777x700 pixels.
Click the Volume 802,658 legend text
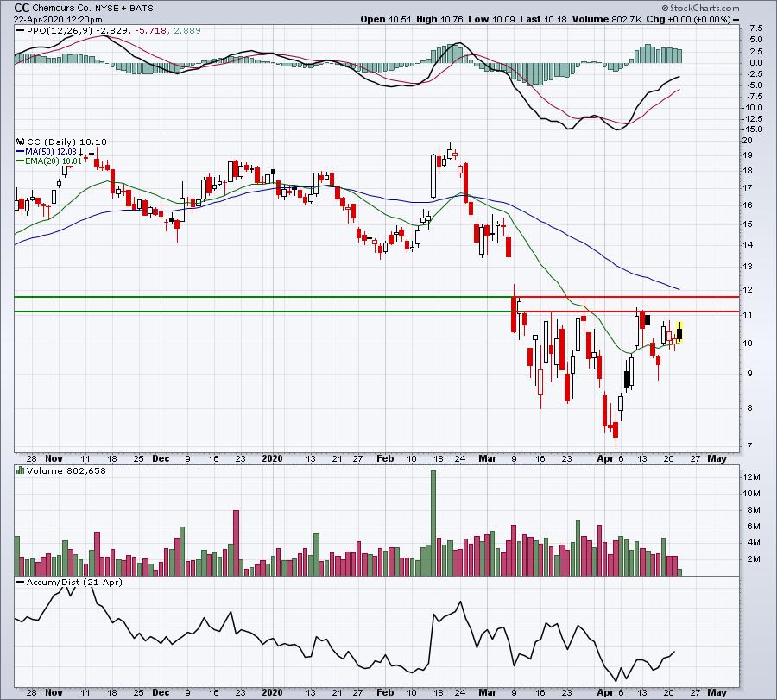tap(66, 470)
